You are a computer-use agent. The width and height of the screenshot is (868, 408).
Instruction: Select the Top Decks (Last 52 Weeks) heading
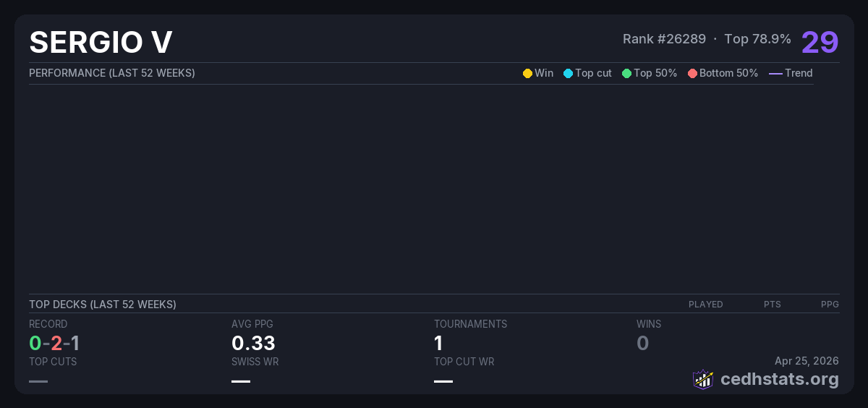point(103,305)
